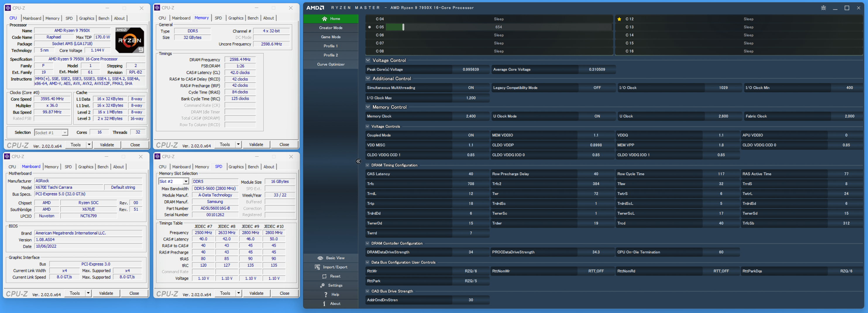Viewport: 868px width, 313px height.
Task: Click the Memory Clock value 2,400
Action: (471, 116)
